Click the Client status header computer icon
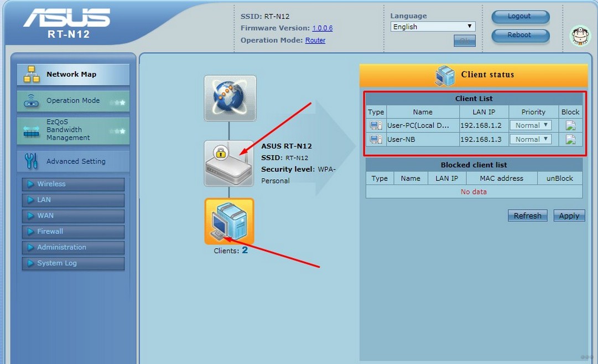The width and height of the screenshot is (598, 364). click(445, 75)
